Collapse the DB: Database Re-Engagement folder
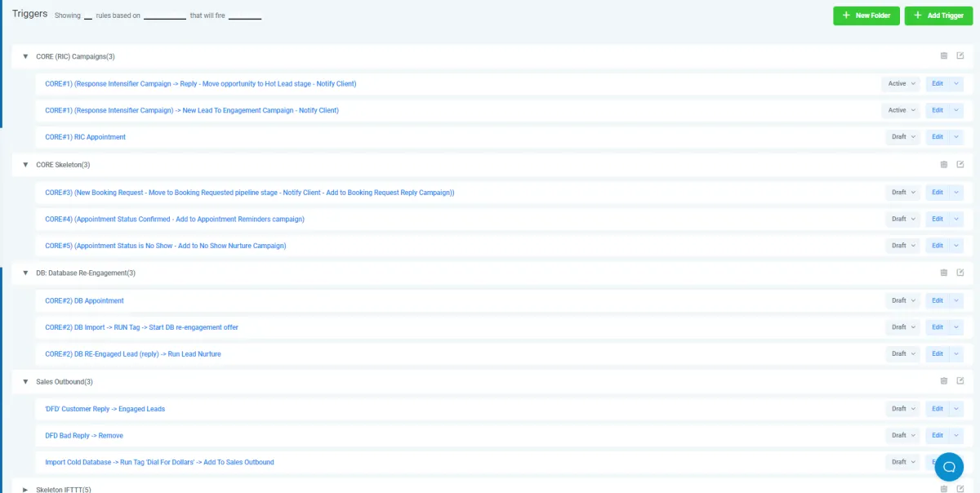980x493 pixels. (25, 273)
